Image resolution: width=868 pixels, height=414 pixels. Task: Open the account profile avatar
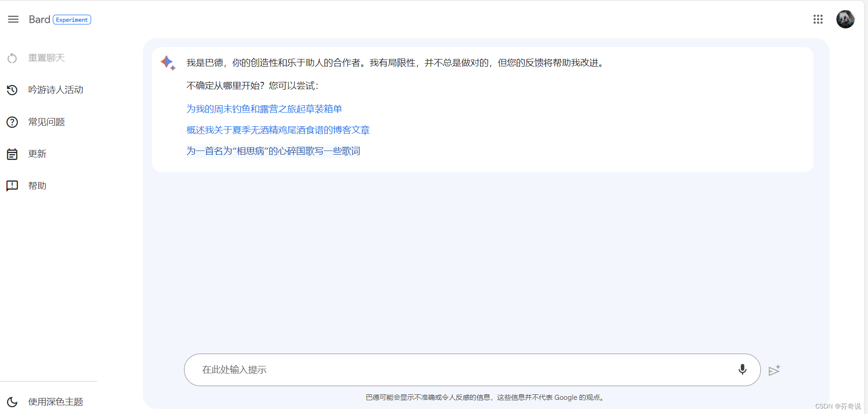point(845,19)
